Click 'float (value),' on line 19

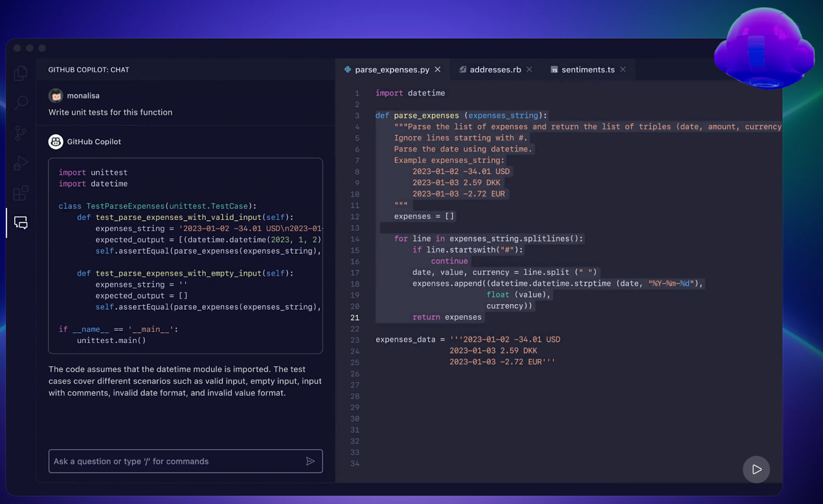(x=518, y=295)
